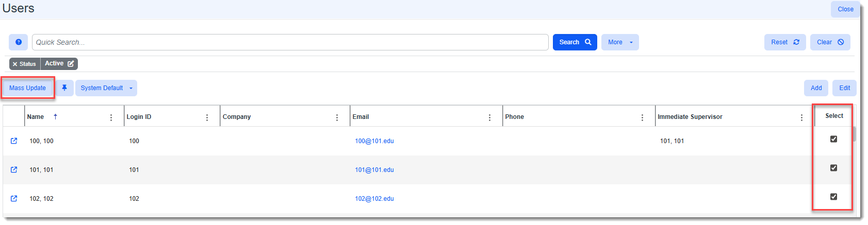Sort by the Name column header
The image size is (868, 225).
36,117
